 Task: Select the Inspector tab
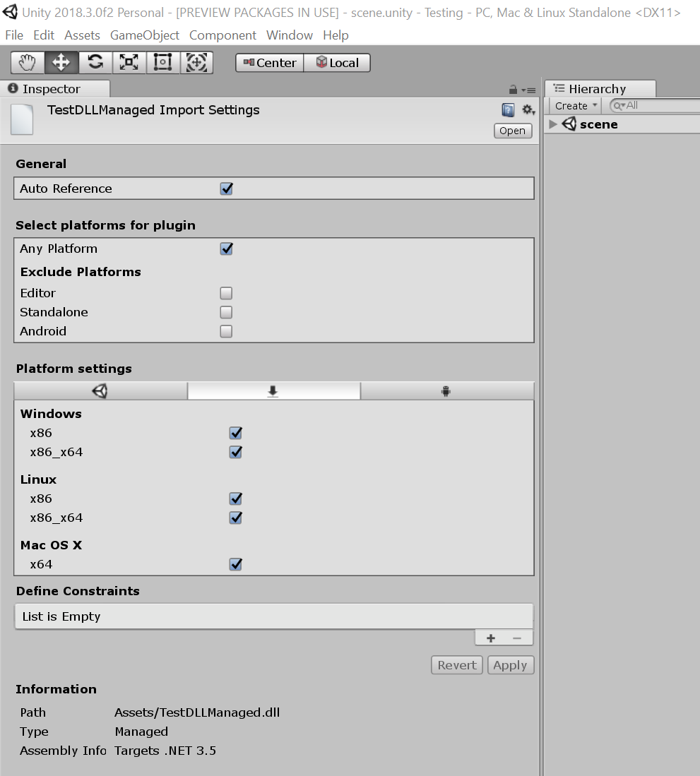coord(54,88)
